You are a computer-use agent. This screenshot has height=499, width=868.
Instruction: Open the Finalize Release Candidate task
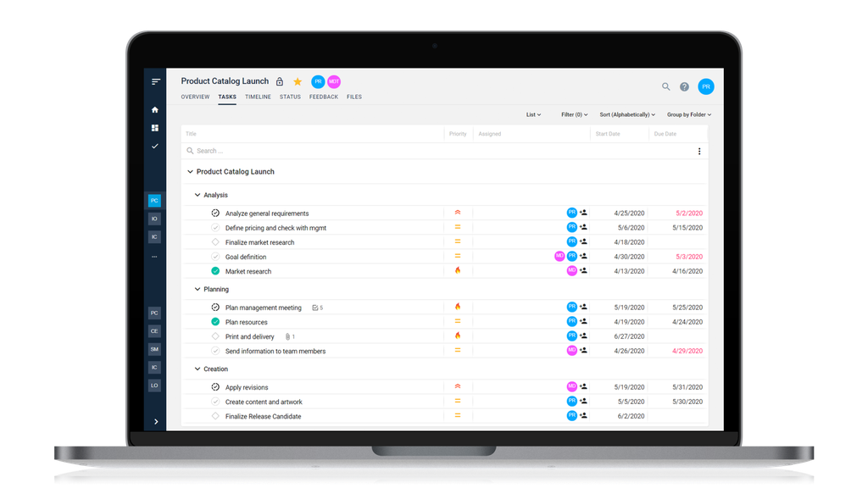coord(263,416)
